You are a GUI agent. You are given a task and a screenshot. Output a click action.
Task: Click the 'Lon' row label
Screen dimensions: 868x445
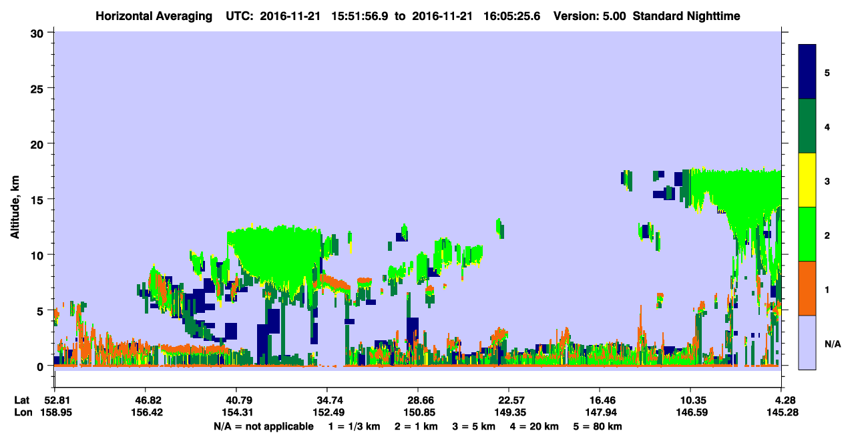coord(22,413)
